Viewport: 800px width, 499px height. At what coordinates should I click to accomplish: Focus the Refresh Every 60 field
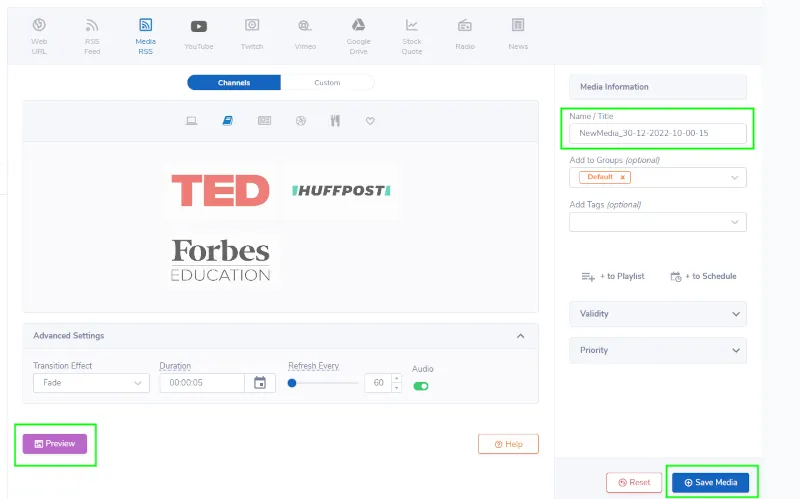point(378,383)
